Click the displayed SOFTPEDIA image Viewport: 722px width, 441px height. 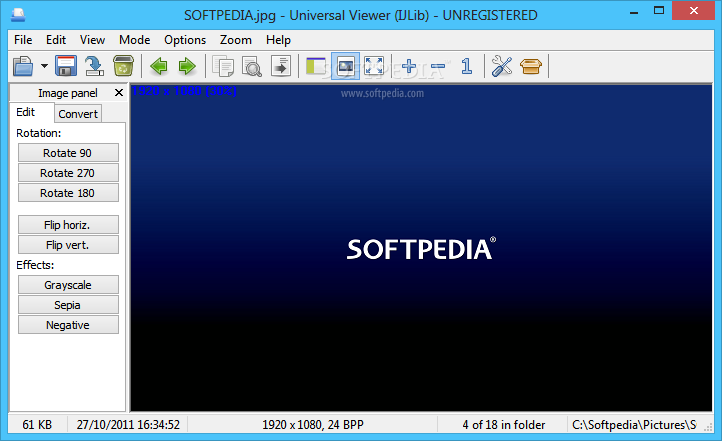(x=421, y=248)
